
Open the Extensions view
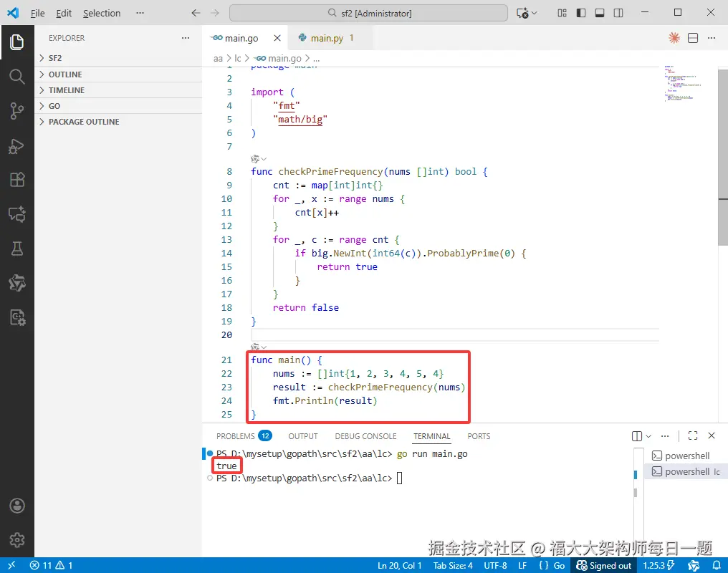17,180
